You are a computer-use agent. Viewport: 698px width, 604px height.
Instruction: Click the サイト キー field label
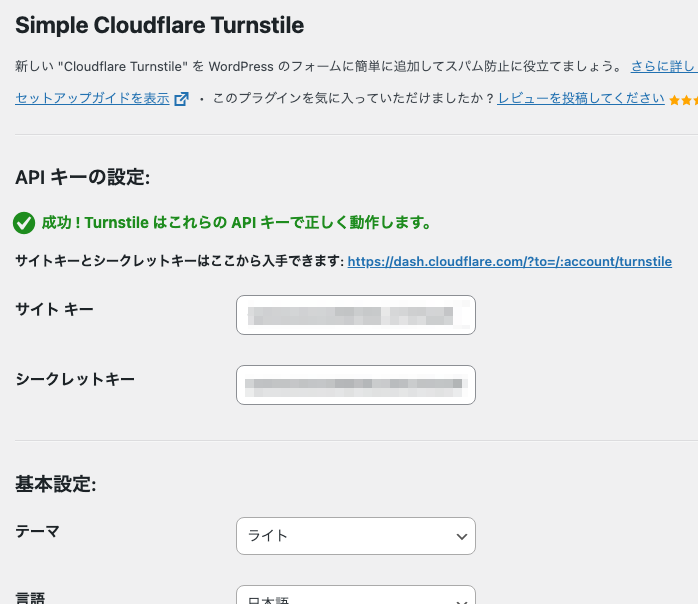[54, 310]
